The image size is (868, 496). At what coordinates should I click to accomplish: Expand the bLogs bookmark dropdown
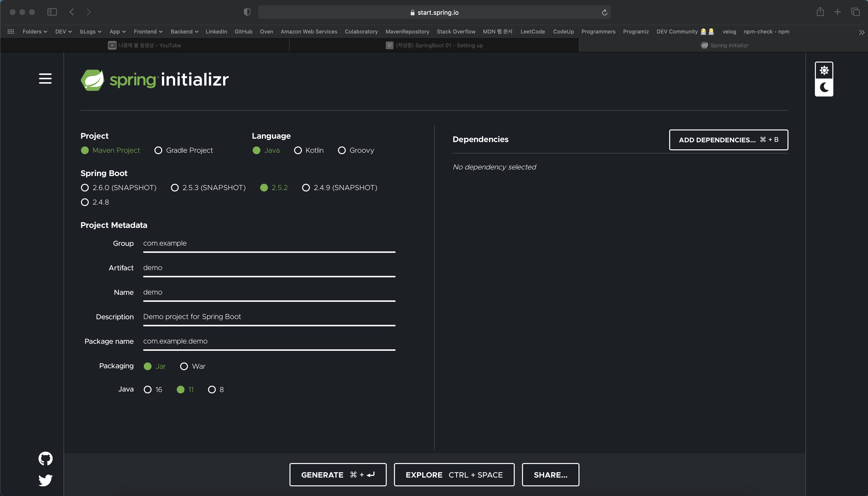tap(91, 31)
